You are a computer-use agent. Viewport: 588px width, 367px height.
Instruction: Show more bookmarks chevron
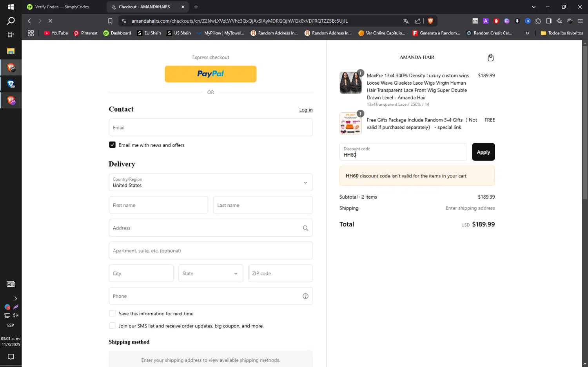click(527, 33)
